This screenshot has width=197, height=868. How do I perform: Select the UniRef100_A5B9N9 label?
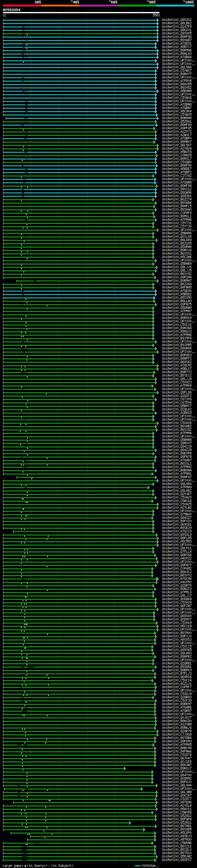point(177,91)
